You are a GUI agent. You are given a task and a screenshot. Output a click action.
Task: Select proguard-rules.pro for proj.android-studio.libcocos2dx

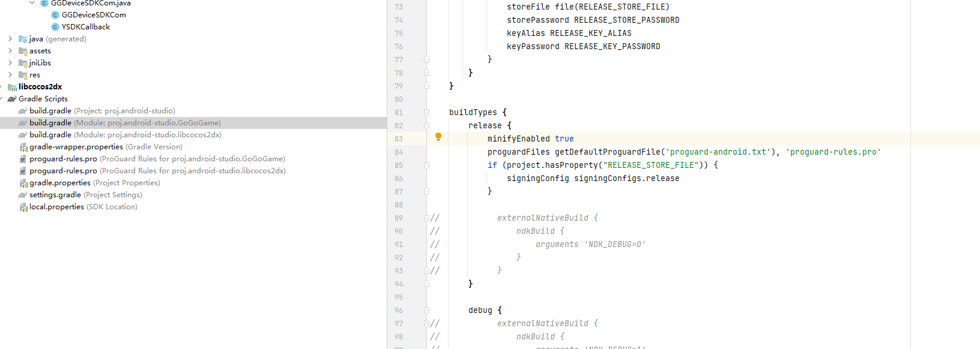pos(157,171)
